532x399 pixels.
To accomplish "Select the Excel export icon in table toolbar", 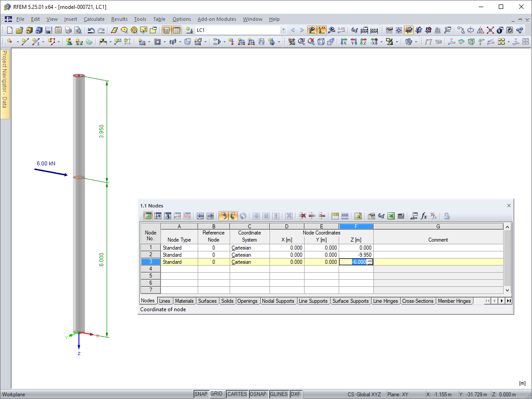I will [x=391, y=216].
